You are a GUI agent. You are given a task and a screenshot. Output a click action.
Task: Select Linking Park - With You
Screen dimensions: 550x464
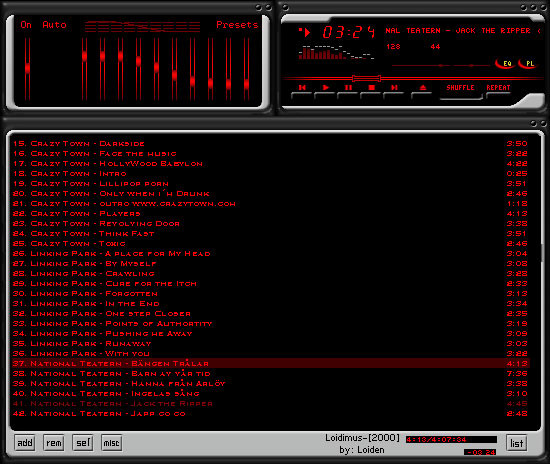[x=270, y=354]
